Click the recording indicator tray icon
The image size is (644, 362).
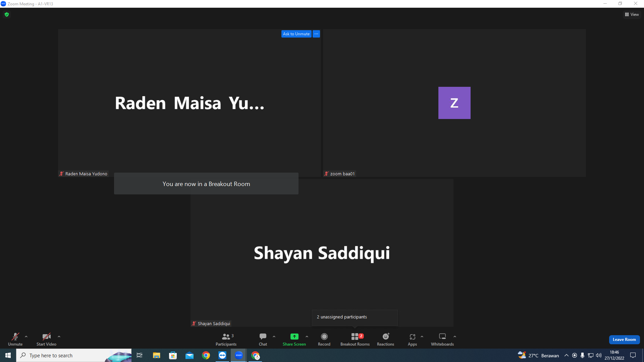pos(575,355)
